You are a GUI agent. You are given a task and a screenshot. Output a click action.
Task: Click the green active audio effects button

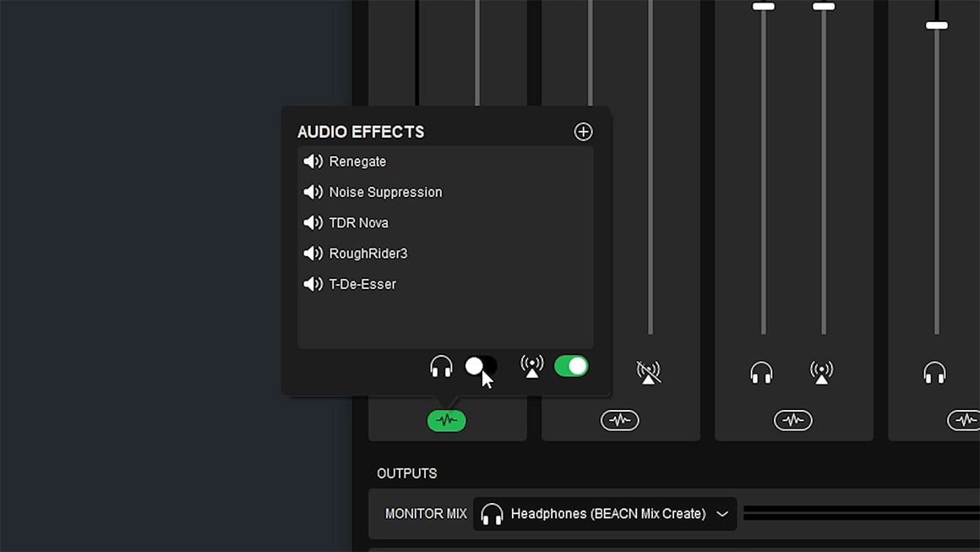[x=446, y=420]
